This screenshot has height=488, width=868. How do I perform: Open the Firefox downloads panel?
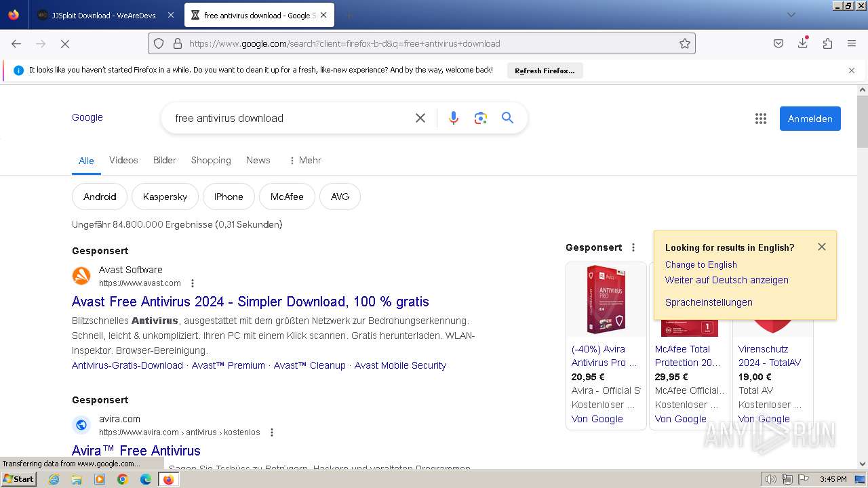(x=803, y=43)
